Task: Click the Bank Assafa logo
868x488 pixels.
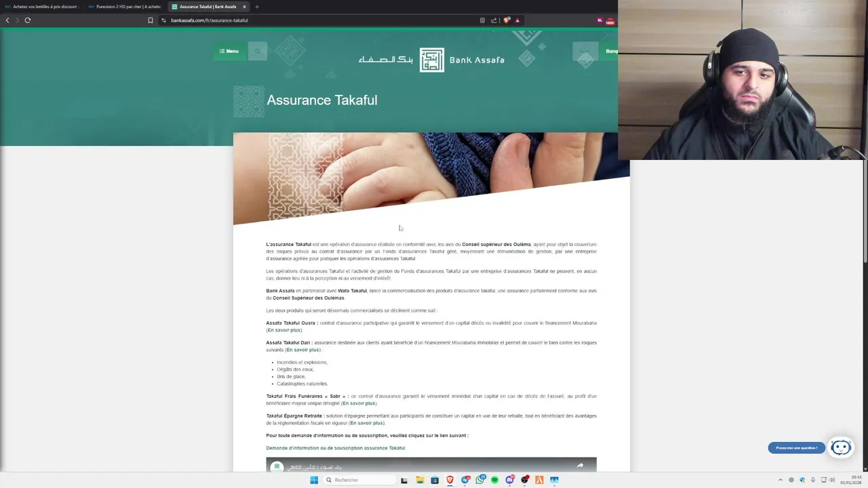Action: pos(431,60)
